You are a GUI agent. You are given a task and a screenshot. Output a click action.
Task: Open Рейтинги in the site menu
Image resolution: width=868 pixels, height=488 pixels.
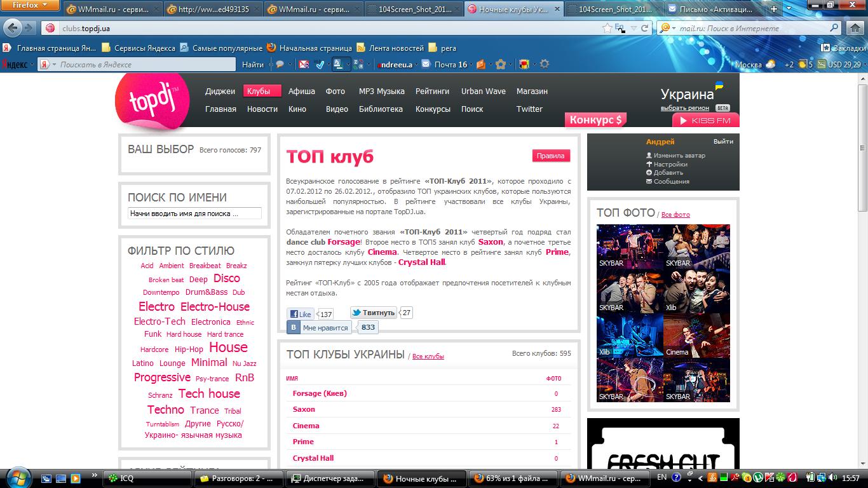pyautogui.click(x=432, y=91)
